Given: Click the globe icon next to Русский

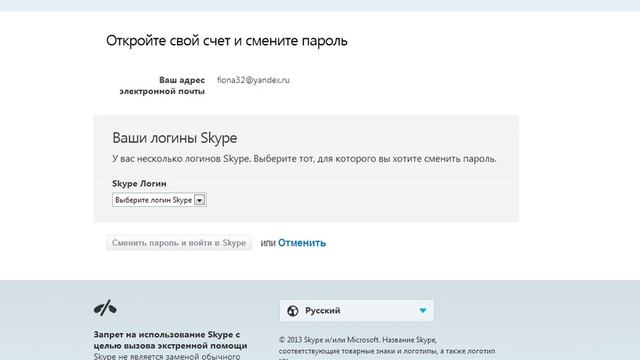Looking at the screenshot, I should 293,311.
